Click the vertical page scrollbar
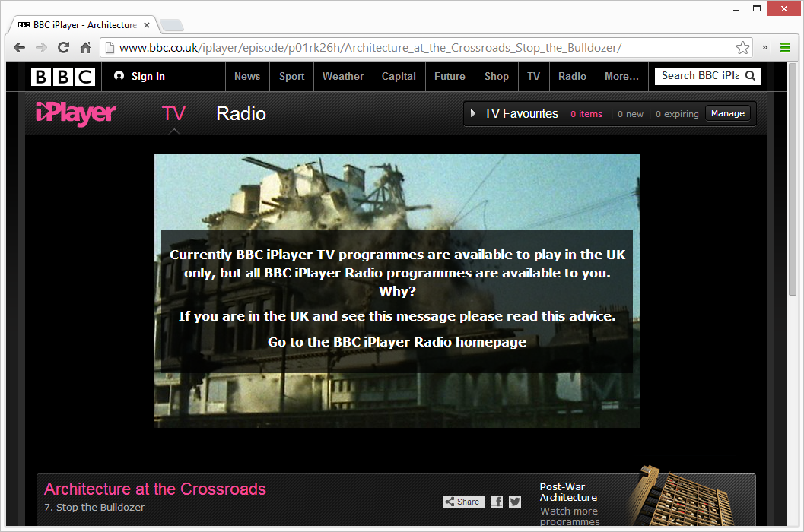The width and height of the screenshot is (804, 532). coord(792,179)
